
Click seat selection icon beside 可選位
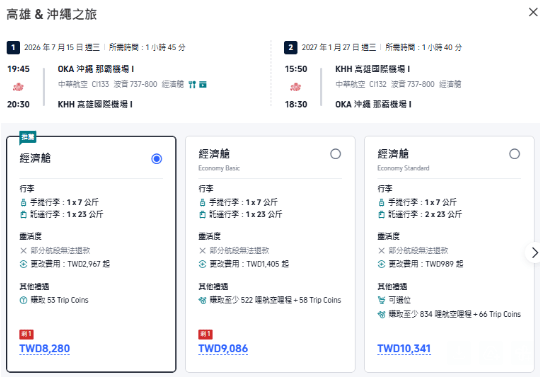tap(381, 300)
